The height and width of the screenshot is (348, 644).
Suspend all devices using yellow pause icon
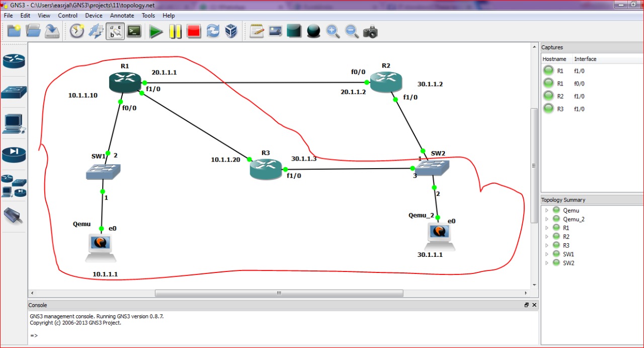175,32
